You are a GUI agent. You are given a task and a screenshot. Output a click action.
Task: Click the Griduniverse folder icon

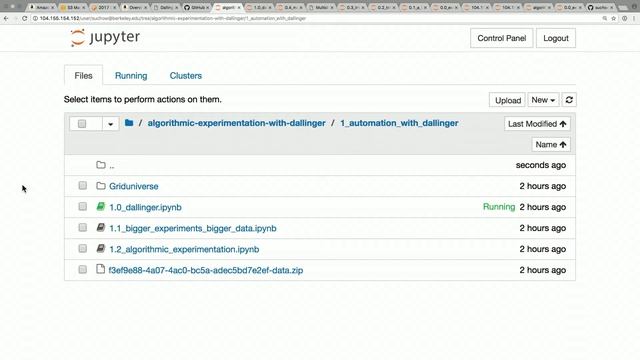[101, 186]
